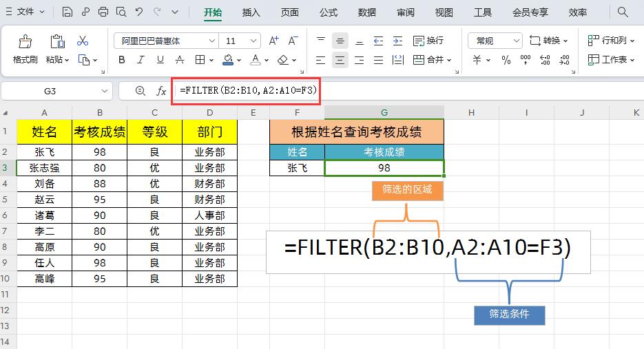The height and width of the screenshot is (349, 644).
Task: Click the Save icon in the quick toolbar
Action: (67, 12)
